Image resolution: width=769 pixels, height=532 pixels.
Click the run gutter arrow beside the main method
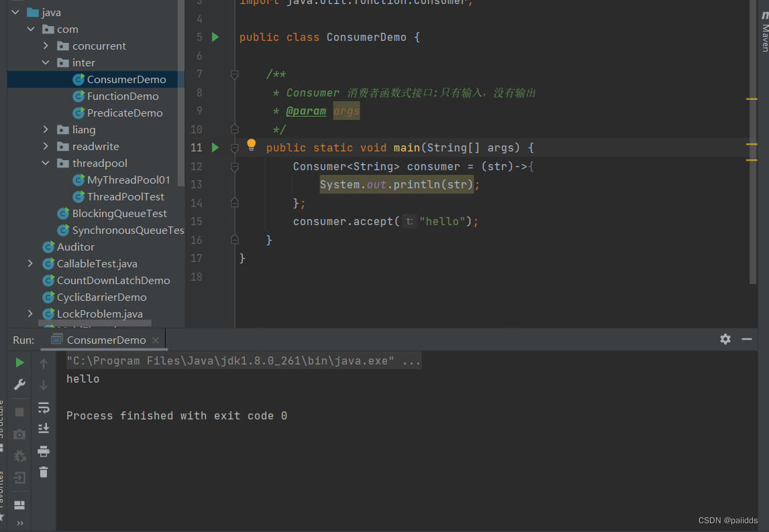pos(215,147)
